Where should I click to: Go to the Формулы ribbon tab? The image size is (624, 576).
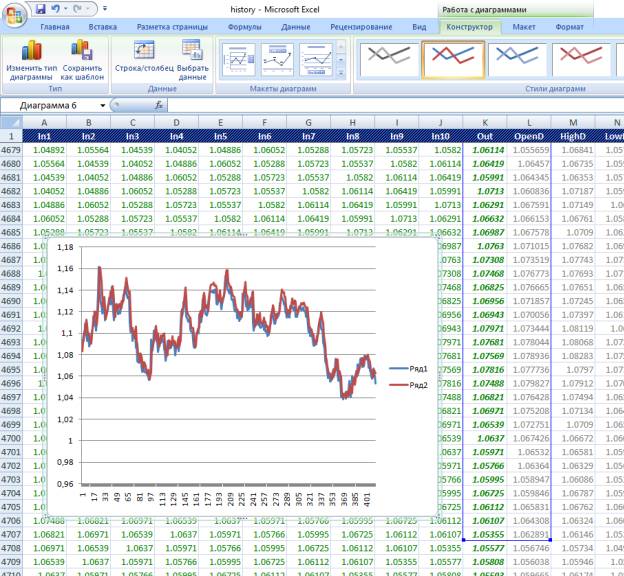point(244,27)
